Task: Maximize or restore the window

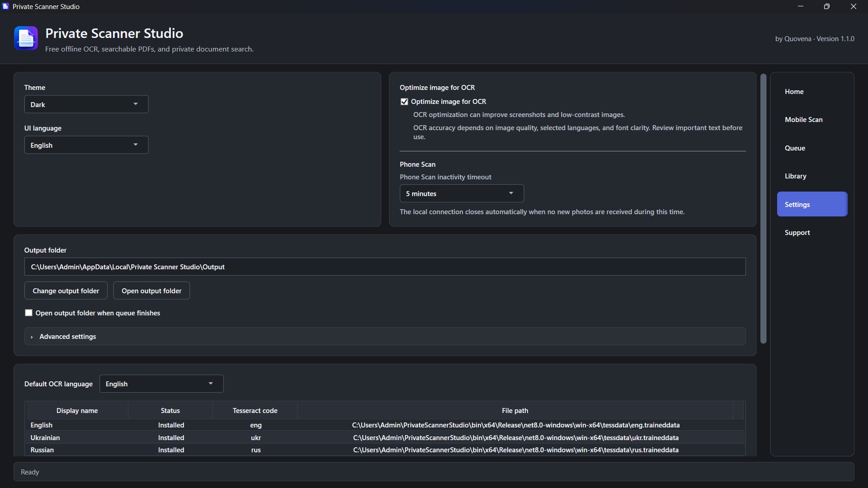Action: point(827,6)
